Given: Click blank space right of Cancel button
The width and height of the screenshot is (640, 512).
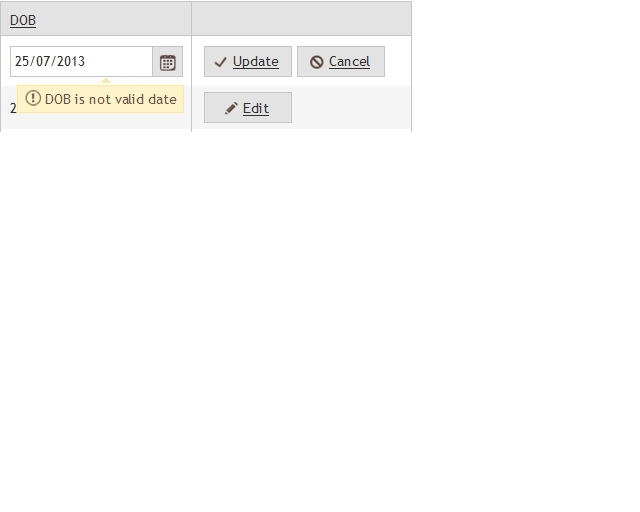Looking at the screenshot, I should [x=398, y=62].
